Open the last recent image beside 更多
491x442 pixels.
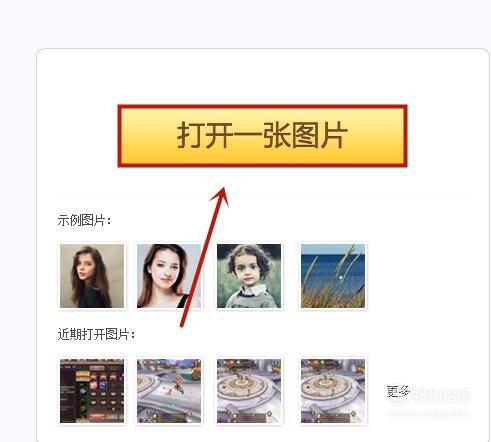point(333,391)
